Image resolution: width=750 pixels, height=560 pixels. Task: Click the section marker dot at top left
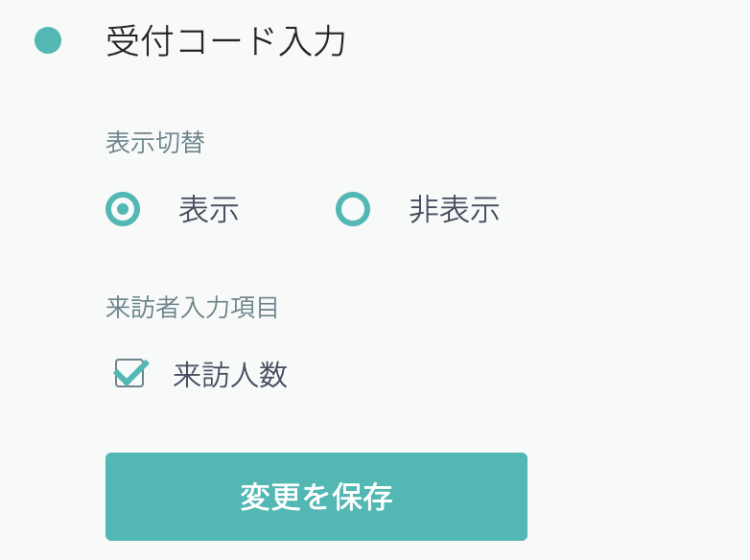(x=48, y=40)
